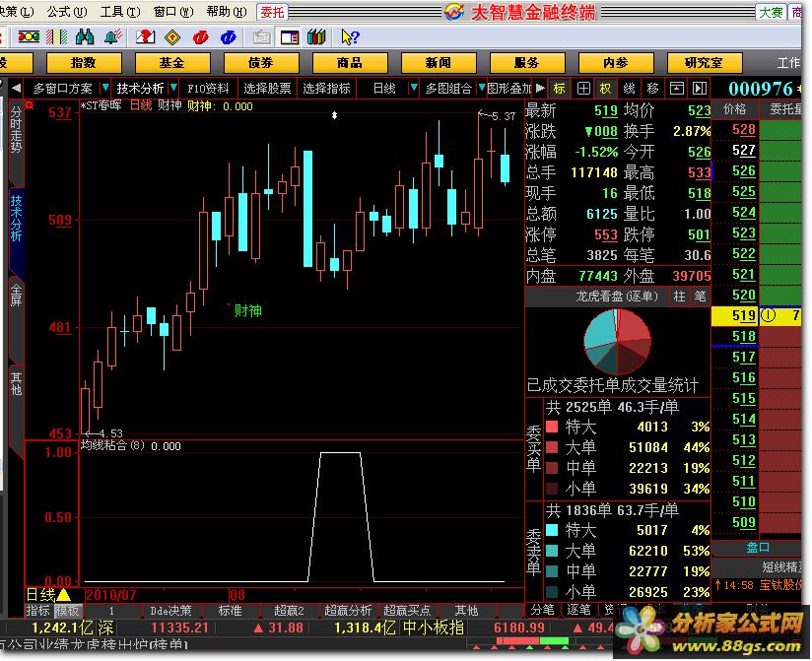Select the 519 price row in order ladder

point(756,316)
